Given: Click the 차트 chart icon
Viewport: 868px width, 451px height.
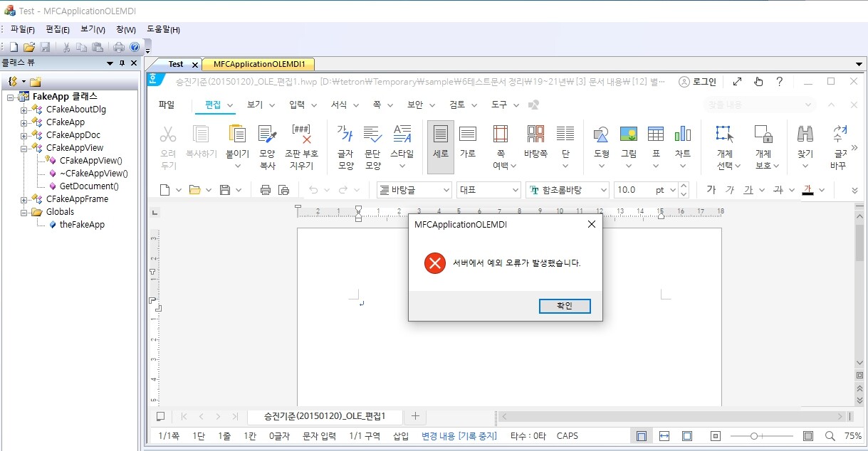Looking at the screenshot, I should tap(683, 134).
